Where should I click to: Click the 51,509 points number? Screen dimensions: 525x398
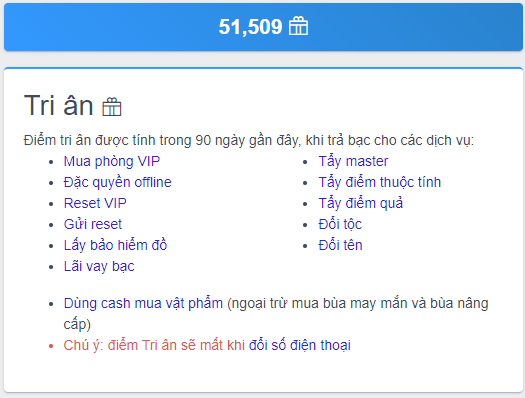pos(250,27)
